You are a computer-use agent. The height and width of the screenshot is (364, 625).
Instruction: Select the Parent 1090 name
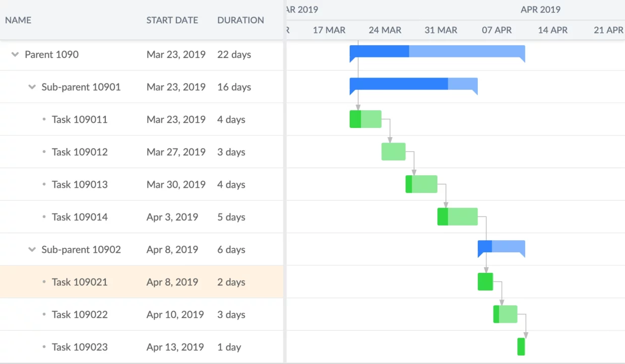[x=52, y=54]
